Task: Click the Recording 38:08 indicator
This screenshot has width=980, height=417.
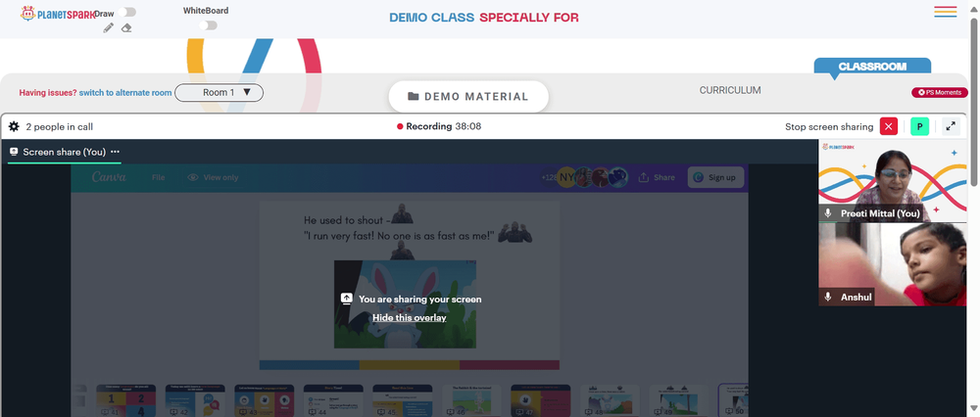Action: [x=439, y=126]
